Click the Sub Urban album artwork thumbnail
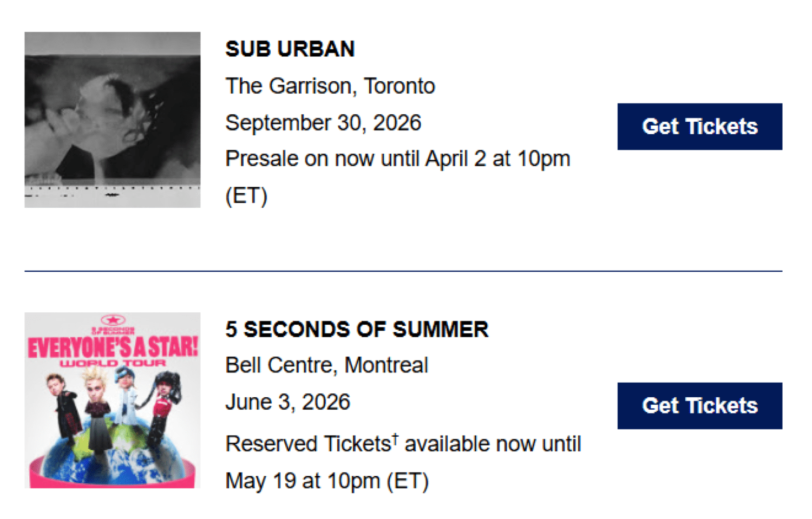 112,120
